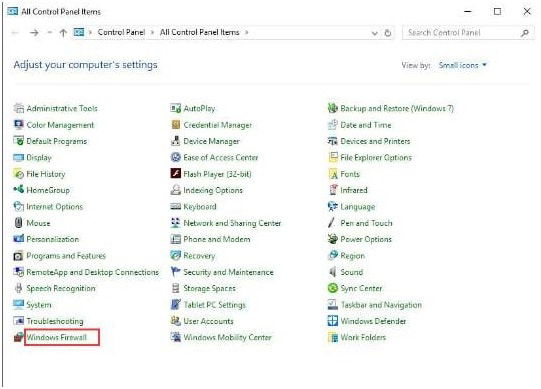
Task: Open the Ease of Access Center icon
Action: (x=176, y=157)
